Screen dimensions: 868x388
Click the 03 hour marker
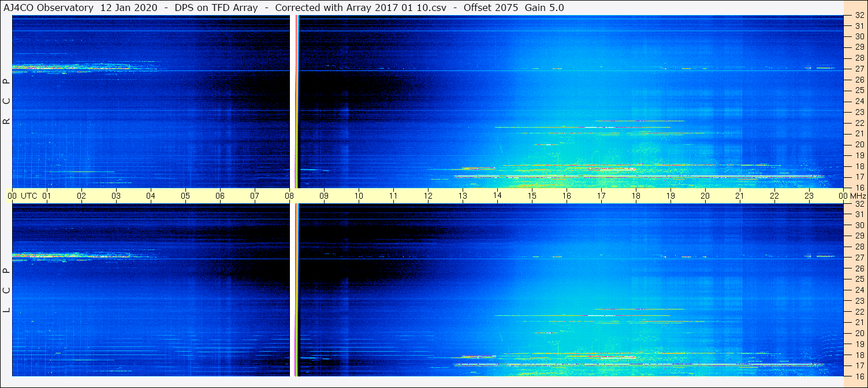point(116,196)
